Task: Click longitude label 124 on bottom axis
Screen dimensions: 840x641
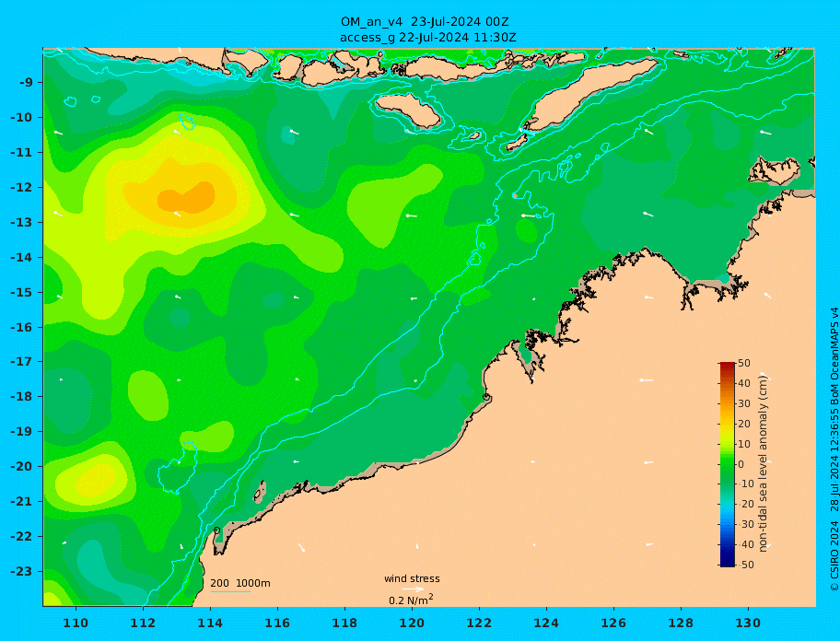Action: [x=546, y=623]
